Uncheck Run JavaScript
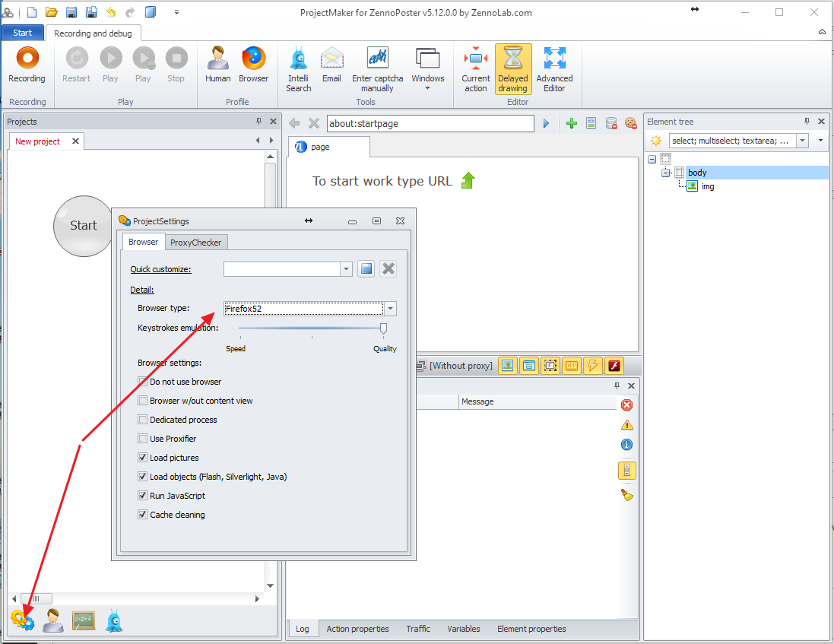The image size is (834, 644). coord(142,496)
